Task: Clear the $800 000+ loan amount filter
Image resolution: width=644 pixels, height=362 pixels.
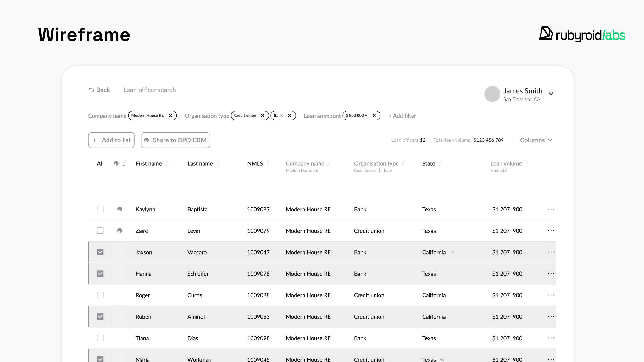Action: [374, 116]
